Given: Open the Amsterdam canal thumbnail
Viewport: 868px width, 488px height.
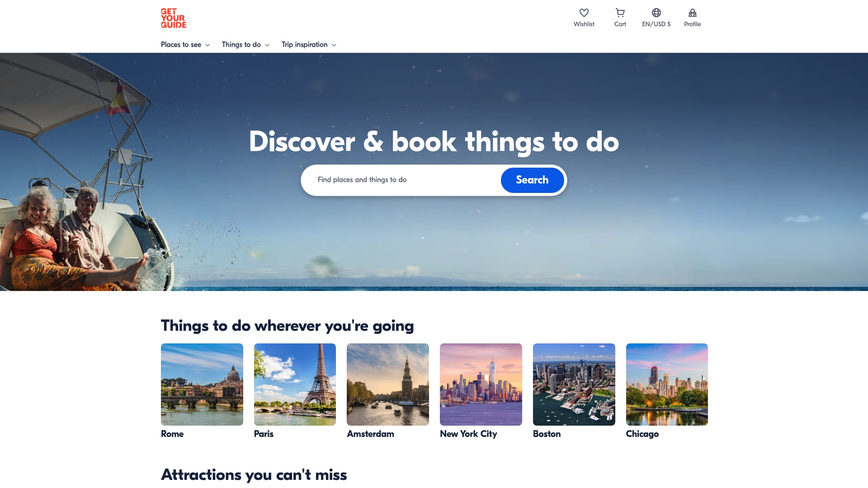Looking at the screenshot, I should pyautogui.click(x=388, y=385).
